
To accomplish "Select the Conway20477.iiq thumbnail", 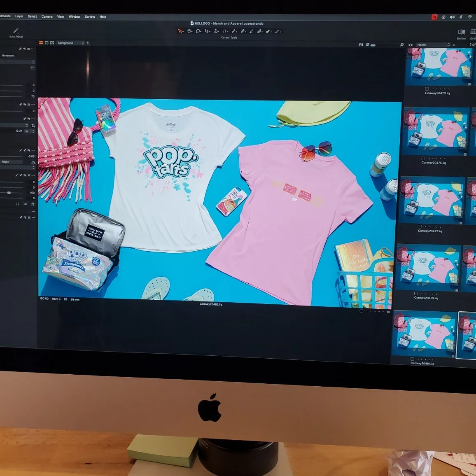I will click(432, 201).
